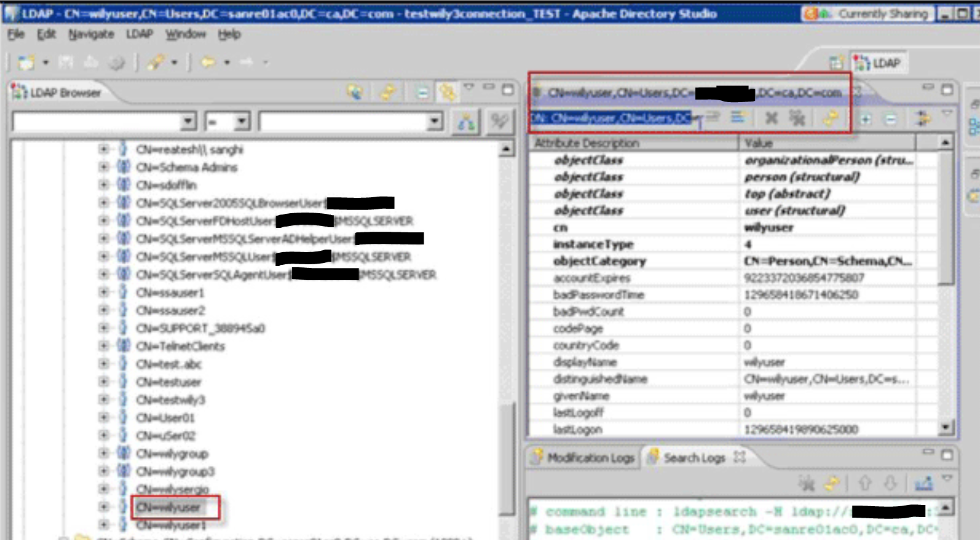This screenshot has height=540, width=980.
Task: Select CN=User01 entry in the tree
Action: click(165, 417)
